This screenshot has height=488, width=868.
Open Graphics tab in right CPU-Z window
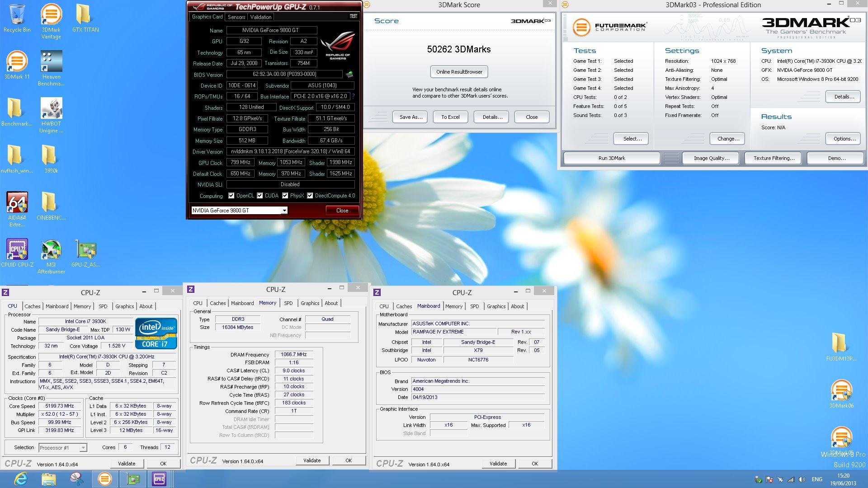(496, 306)
